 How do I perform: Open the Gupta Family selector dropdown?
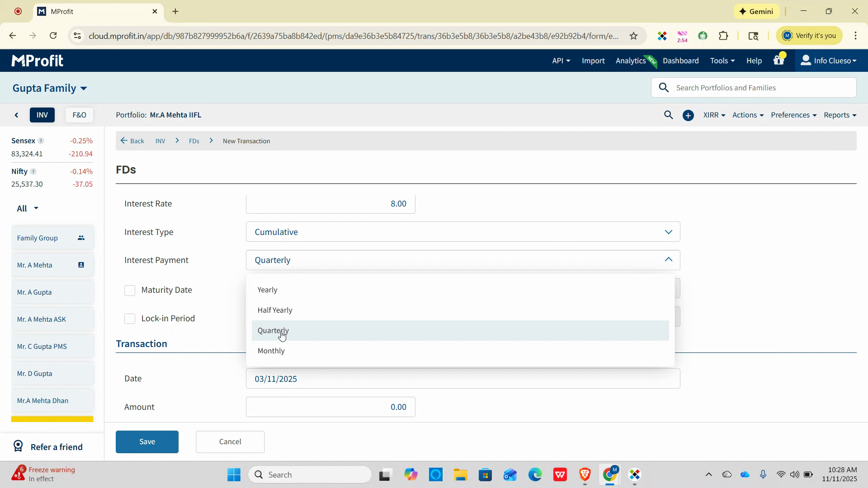click(50, 88)
